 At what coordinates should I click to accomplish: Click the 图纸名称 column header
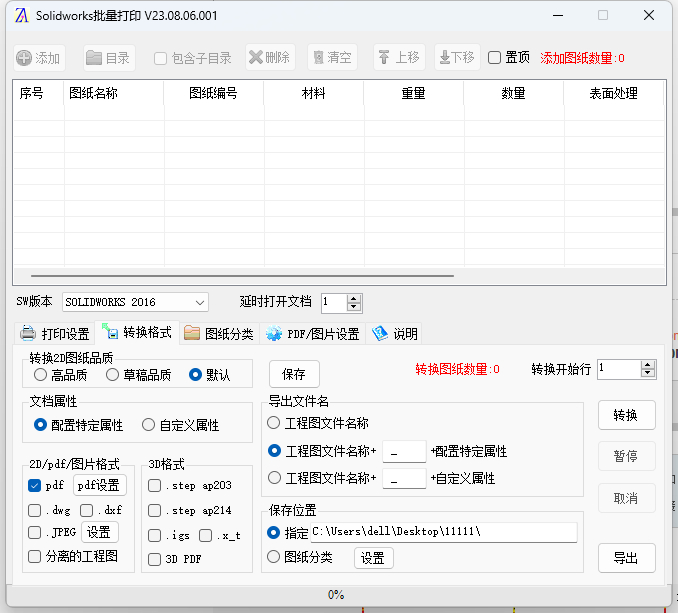point(113,93)
